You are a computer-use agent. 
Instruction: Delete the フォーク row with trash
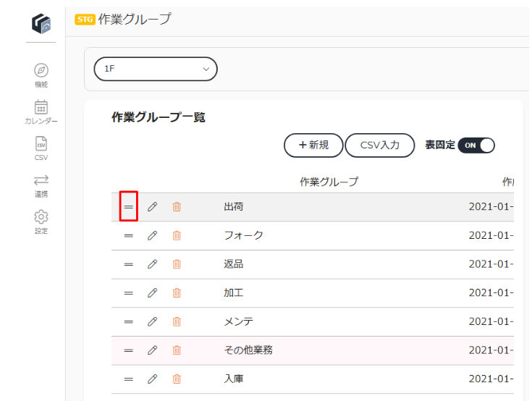tap(177, 235)
